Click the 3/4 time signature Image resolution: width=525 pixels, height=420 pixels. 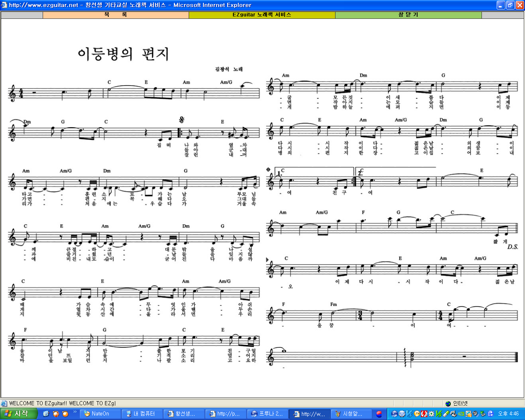(x=360, y=315)
